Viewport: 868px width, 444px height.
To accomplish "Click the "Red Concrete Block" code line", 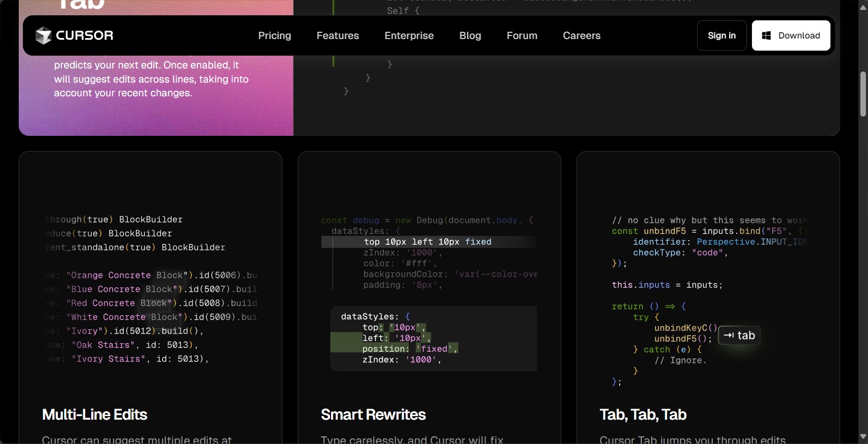I will [x=151, y=303].
